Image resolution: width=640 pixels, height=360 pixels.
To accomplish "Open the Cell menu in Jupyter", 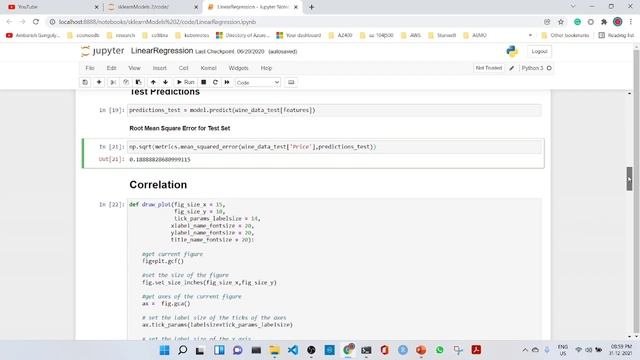I will click(183, 68).
